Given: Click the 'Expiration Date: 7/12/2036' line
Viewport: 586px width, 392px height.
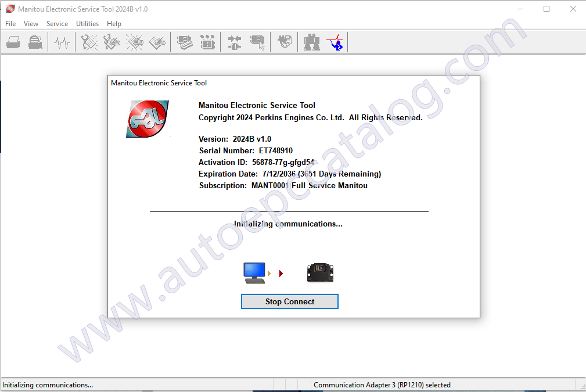Looking at the screenshot, I should click(290, 174).
